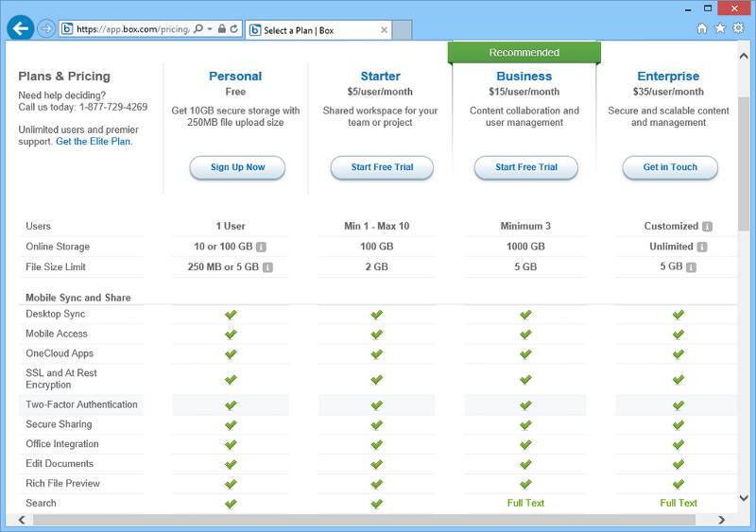This screenshot has width=756, height=532.
Task: Open the browser Home page icon
Action: (702, 29)
